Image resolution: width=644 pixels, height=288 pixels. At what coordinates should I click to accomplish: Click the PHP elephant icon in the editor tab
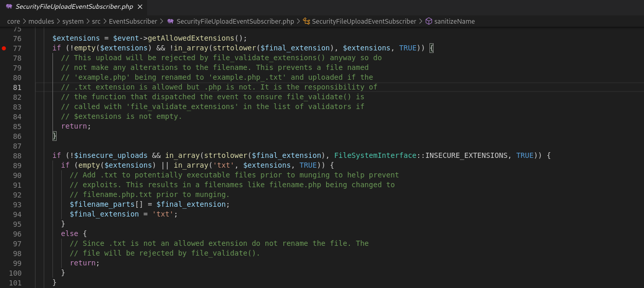point(9,7)
